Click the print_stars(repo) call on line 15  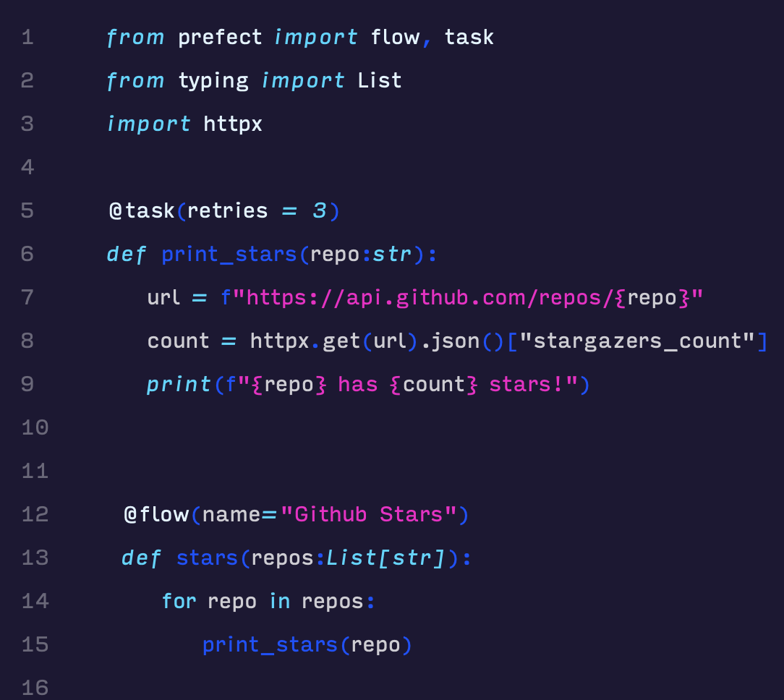click(307, 645)
